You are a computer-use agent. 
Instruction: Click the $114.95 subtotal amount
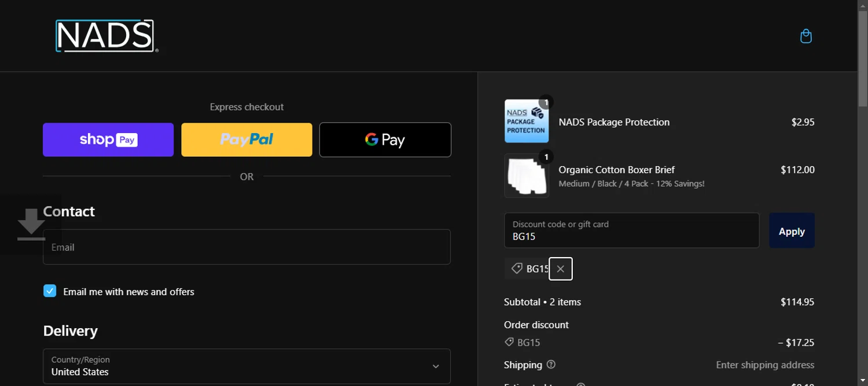[x=797, y=302]
